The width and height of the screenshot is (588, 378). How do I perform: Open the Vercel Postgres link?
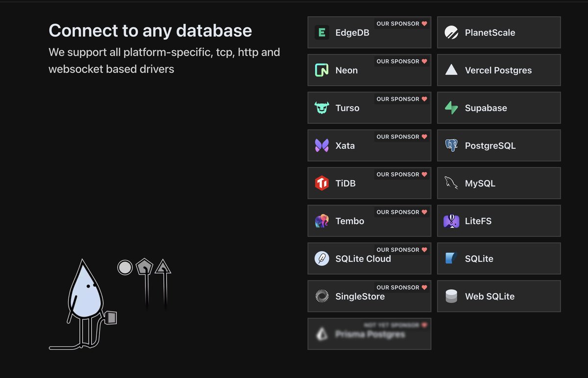(x=499, y=71)
